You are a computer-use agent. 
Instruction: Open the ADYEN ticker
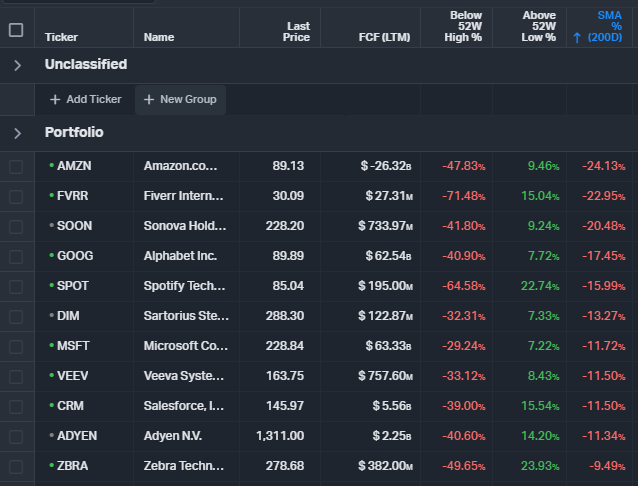click(77, 436)
